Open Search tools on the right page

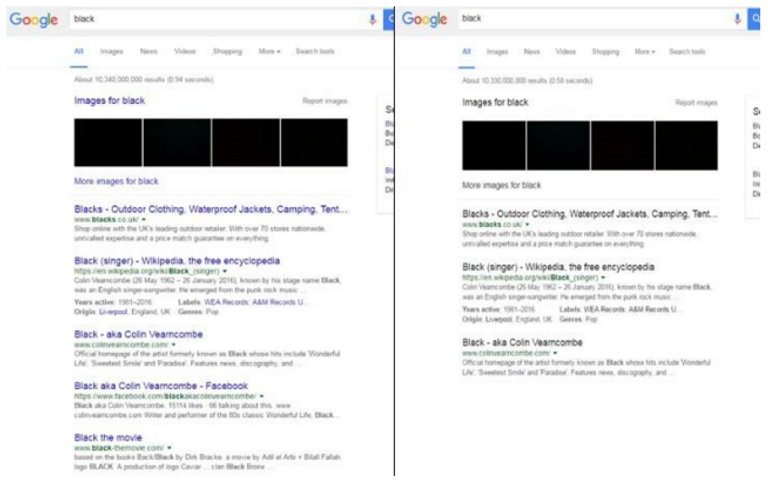[687, 52]
